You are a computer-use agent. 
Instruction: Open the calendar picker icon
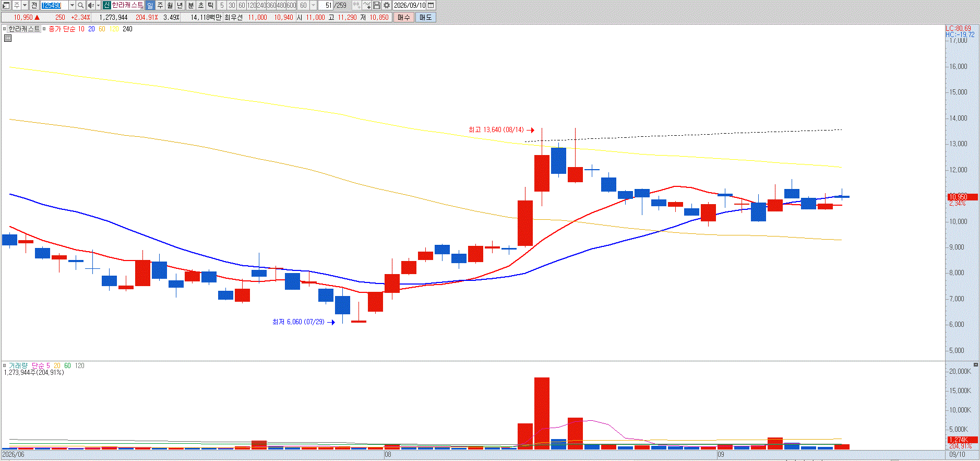(x=431, y=5)
